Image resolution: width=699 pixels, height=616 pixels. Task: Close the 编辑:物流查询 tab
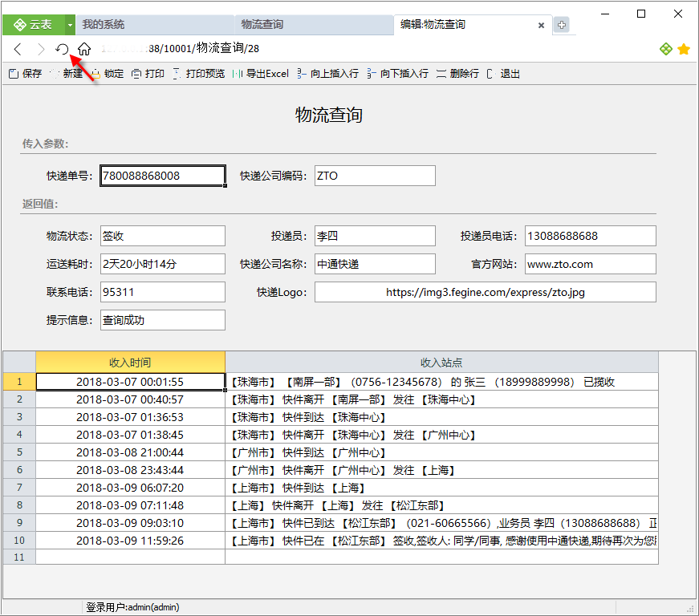pyautogui.click(x=541, y=26)
